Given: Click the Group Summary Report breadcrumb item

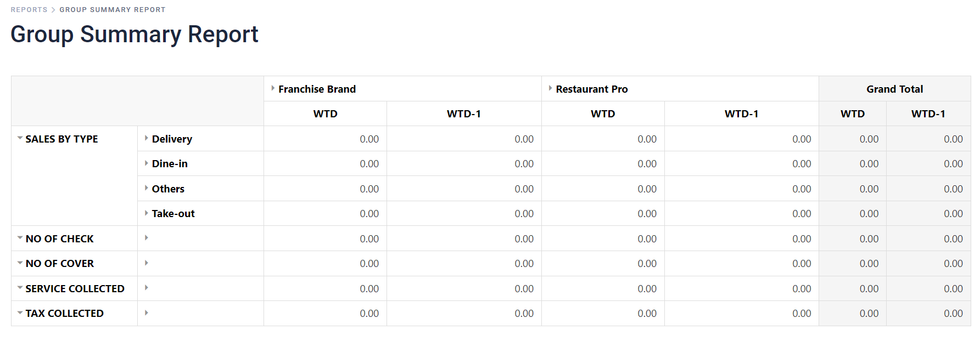Looking at the screenshot, I should (x=113, y=10).
